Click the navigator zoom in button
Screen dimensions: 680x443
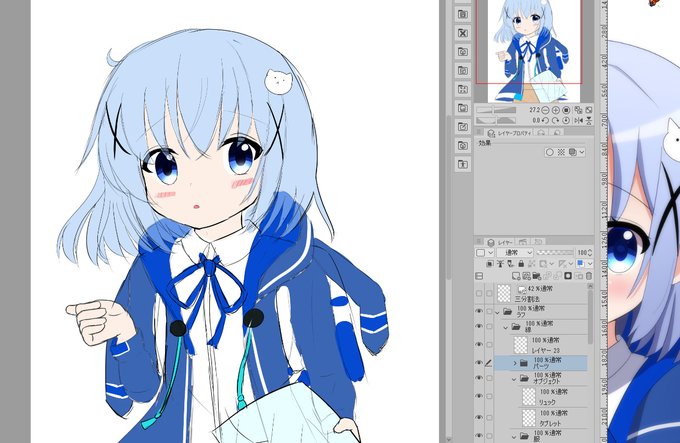[556, 110]
